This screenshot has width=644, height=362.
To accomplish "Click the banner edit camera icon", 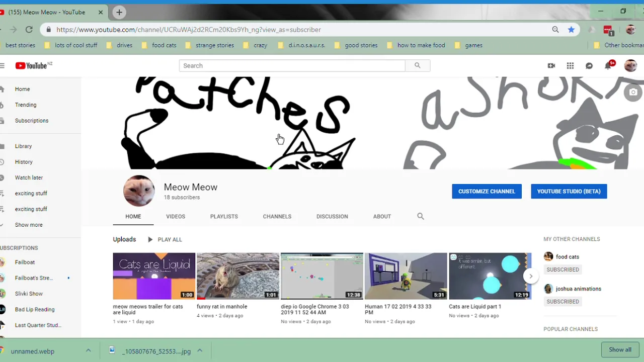I will tap(633, 92).
